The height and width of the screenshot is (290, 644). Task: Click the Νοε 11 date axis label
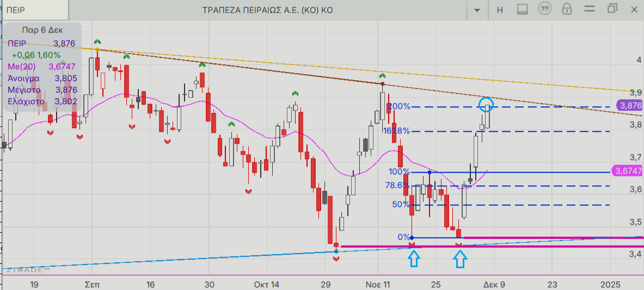(377, 284)
